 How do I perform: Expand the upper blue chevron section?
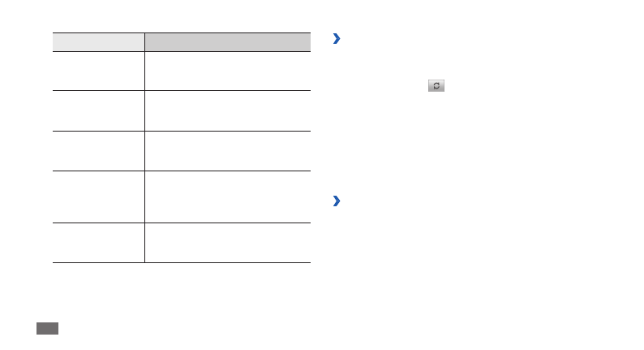pos(337,39)
